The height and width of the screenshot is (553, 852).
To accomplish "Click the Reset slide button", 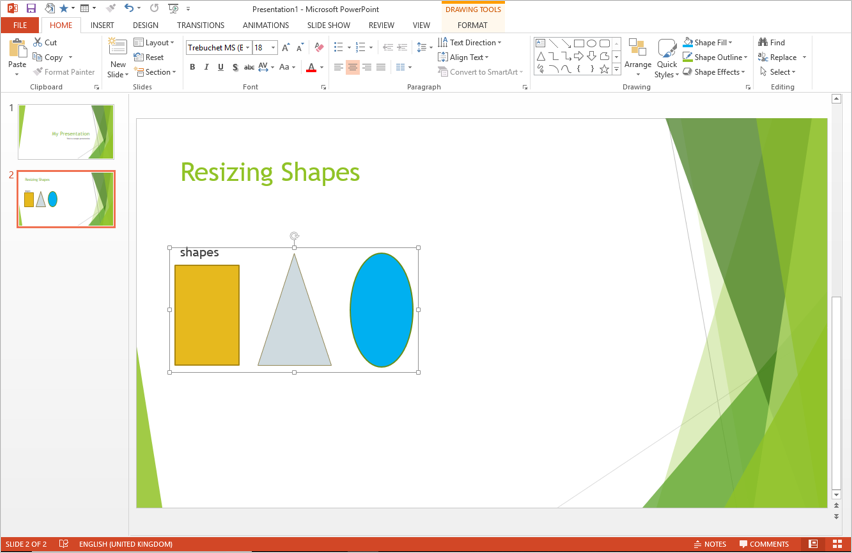I will click(x=149, y=57).
